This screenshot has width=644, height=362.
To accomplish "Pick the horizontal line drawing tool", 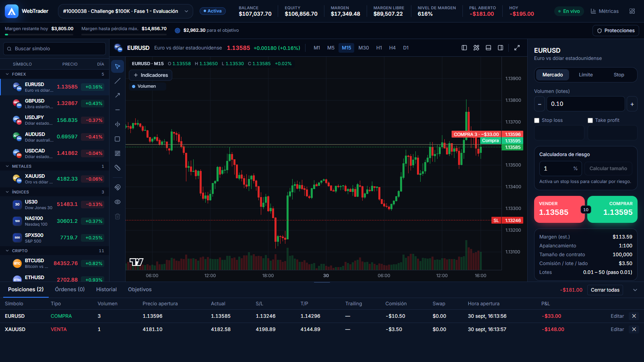I will 118,110.
